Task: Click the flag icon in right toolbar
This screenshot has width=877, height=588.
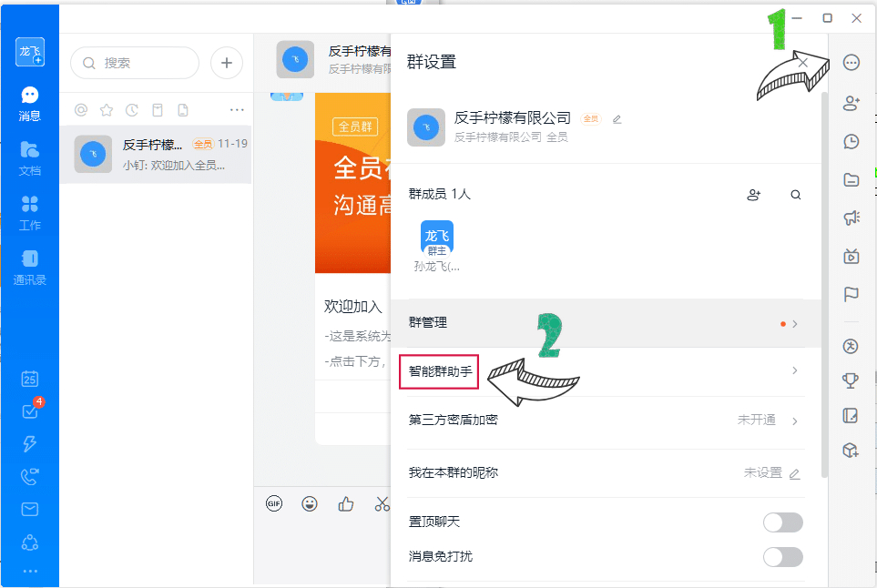Action: (x=852, y=294)
